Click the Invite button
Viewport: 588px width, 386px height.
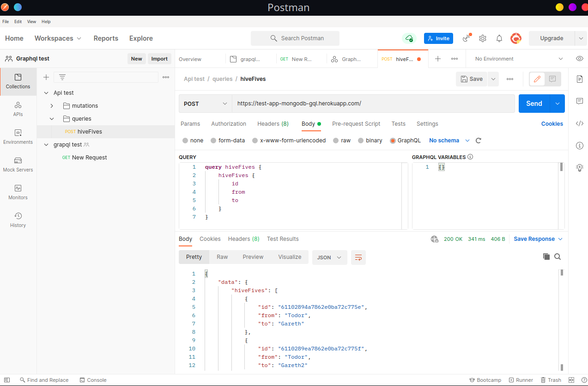(x=438, y=38)
